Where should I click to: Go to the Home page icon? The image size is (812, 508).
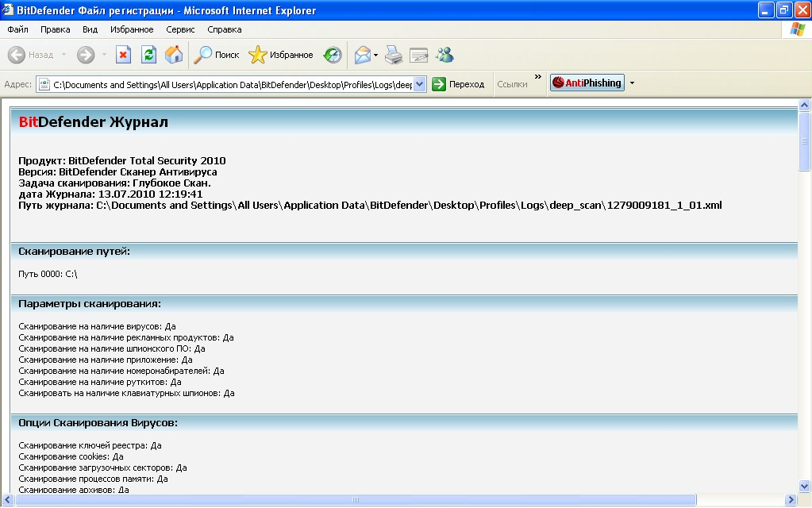174,55
